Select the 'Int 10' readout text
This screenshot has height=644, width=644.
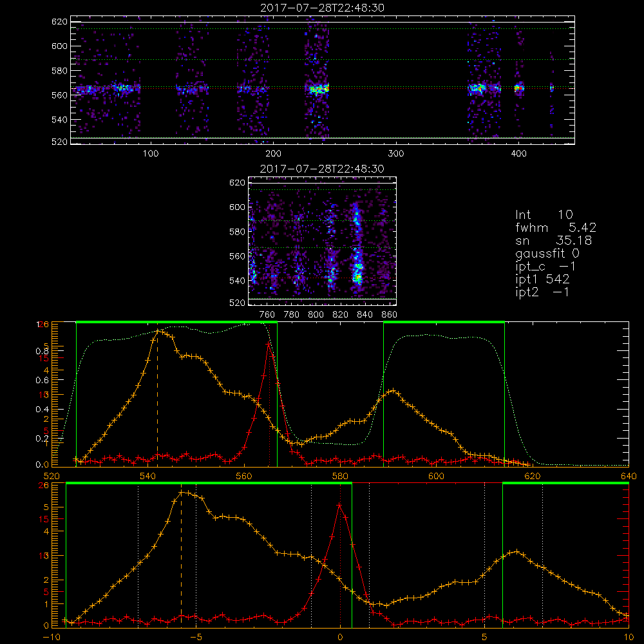click(544, 215)
